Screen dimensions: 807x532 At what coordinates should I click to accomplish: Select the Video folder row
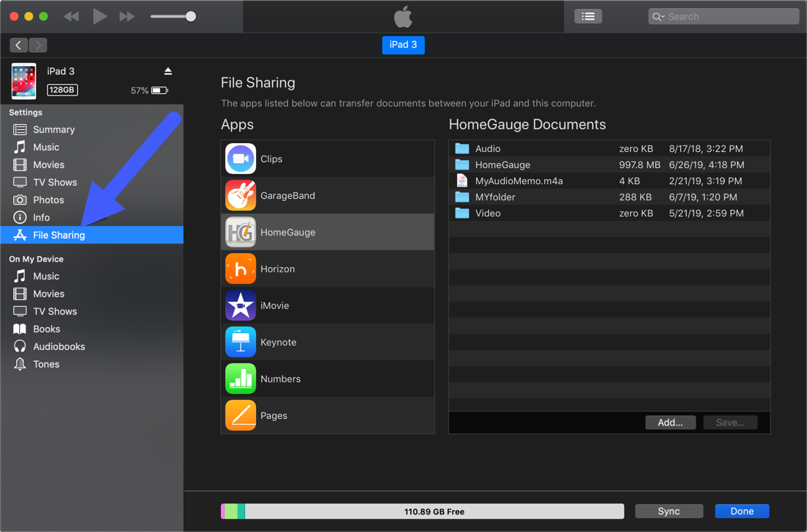point(610,213)
